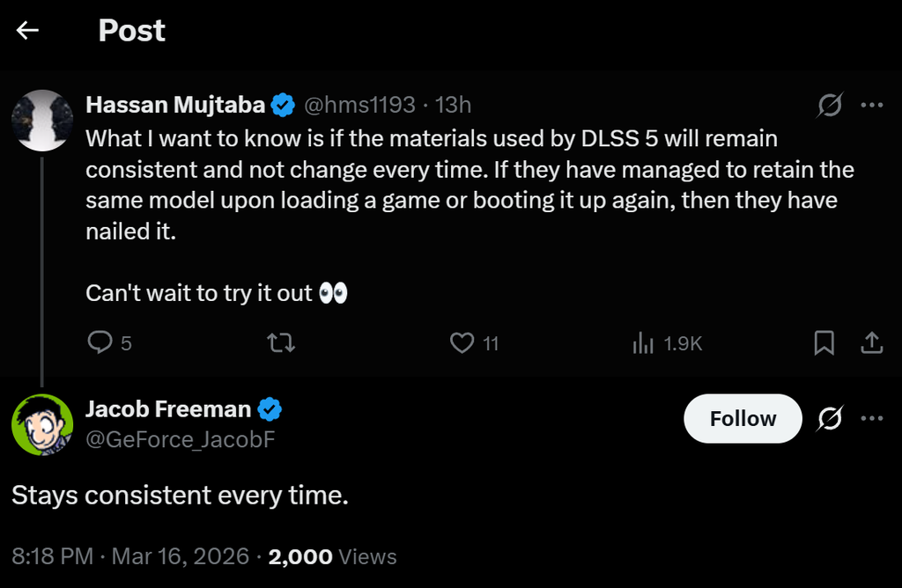The height and width of the screenshot is (588, 902).
Task: Bookmark Hassan Mujtaba's post
Action: pyautogui.click(x=824, y=342)
